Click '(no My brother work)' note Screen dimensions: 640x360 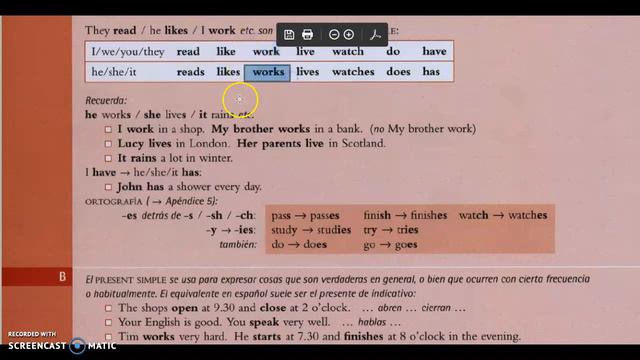pyautogui.click(x=423, y=129)
